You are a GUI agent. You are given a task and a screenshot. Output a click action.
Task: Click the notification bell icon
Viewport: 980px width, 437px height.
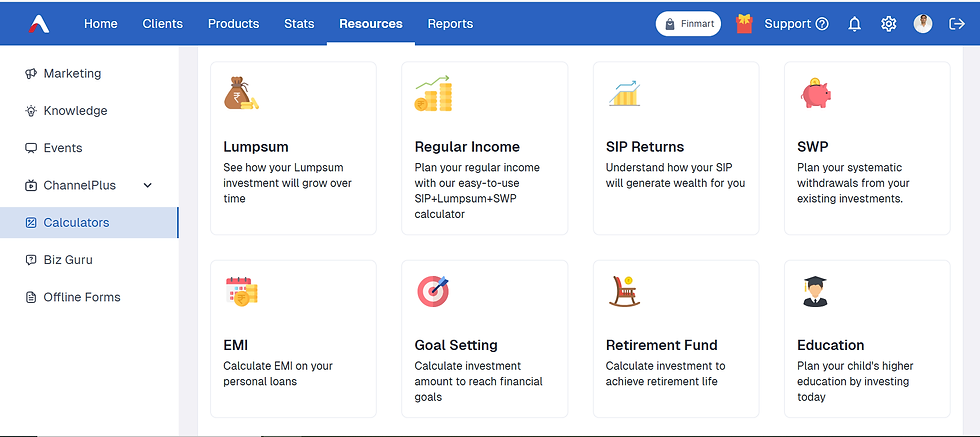pos(854,24)
